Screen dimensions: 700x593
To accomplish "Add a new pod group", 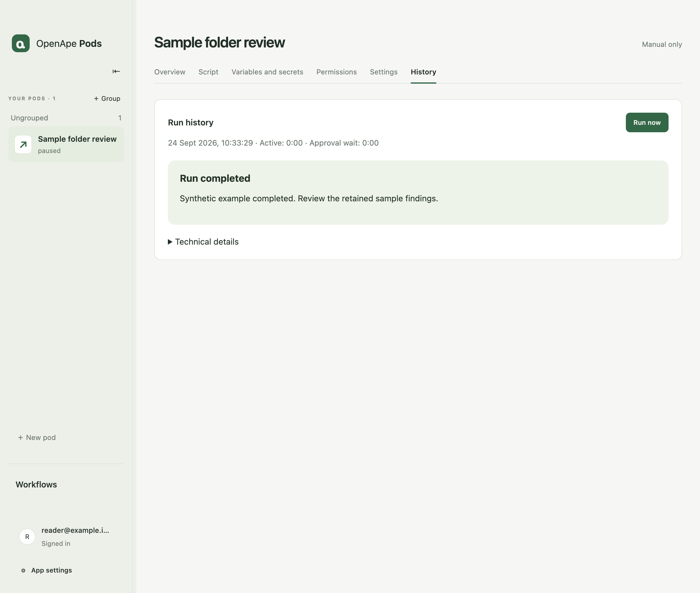I will tap(107, 98).
